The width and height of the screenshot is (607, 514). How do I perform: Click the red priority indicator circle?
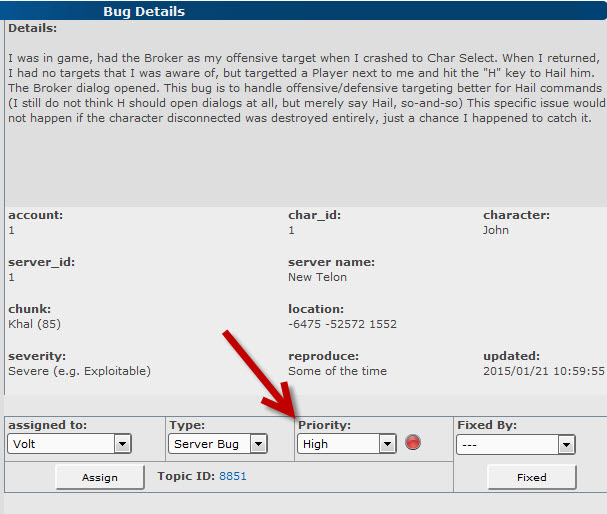click(x=413, y=443)
